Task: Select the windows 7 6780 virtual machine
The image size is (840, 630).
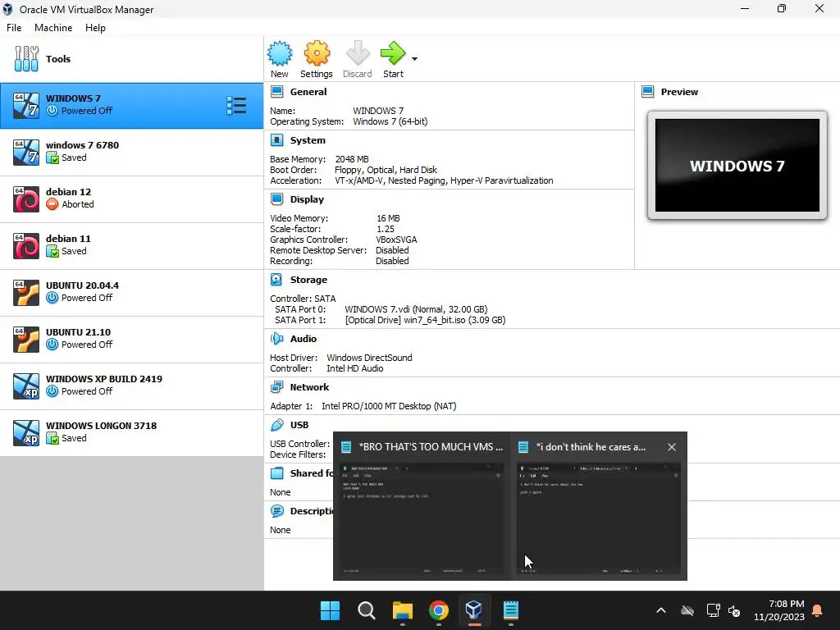Action: click(132, 152)
